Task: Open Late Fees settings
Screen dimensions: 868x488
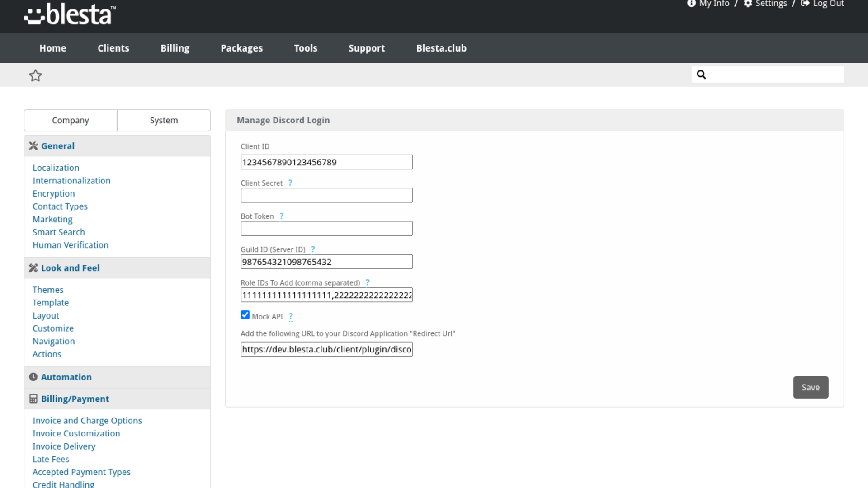Action: point(51,459)
